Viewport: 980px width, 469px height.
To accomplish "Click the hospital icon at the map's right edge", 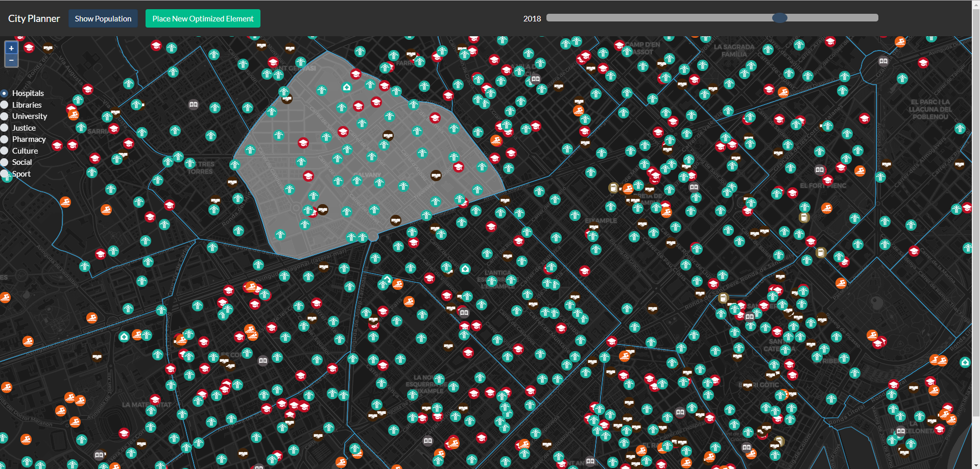I will 965,362.
